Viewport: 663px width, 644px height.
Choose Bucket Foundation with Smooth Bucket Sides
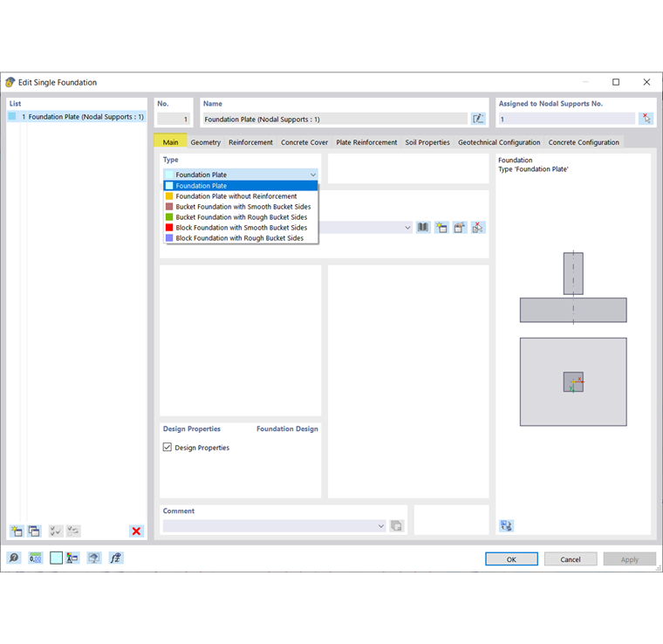point(241,206)
